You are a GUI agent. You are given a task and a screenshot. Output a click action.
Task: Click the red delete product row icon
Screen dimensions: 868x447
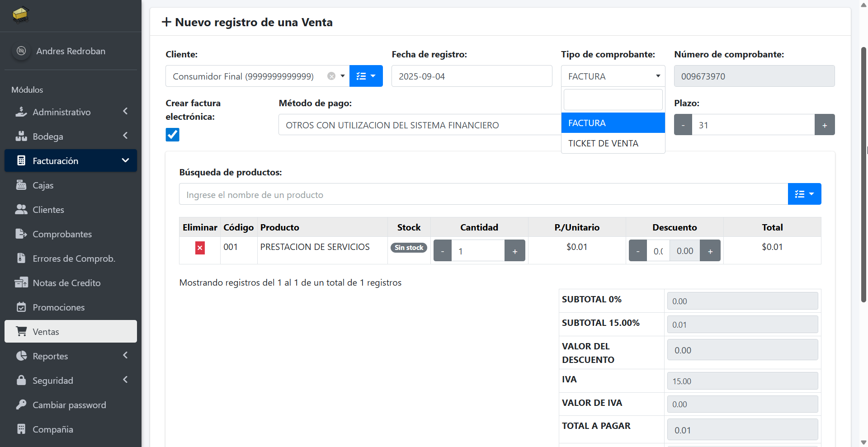pos(200,248)
